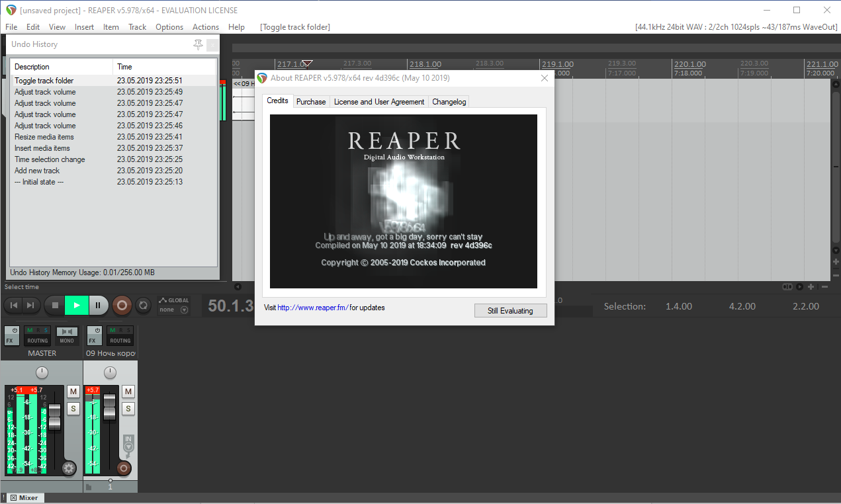Switch to the Purchase tab
841x504 pixels.
[x=311, y=101]
